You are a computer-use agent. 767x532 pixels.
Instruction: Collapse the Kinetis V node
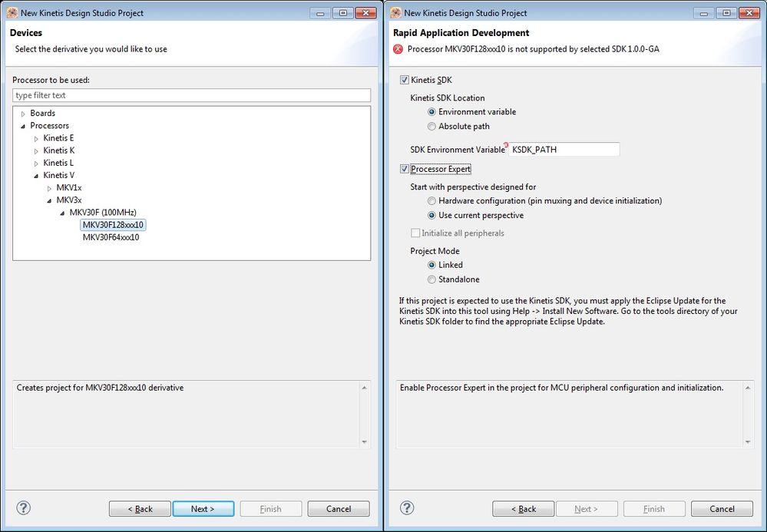click(36, 176)
